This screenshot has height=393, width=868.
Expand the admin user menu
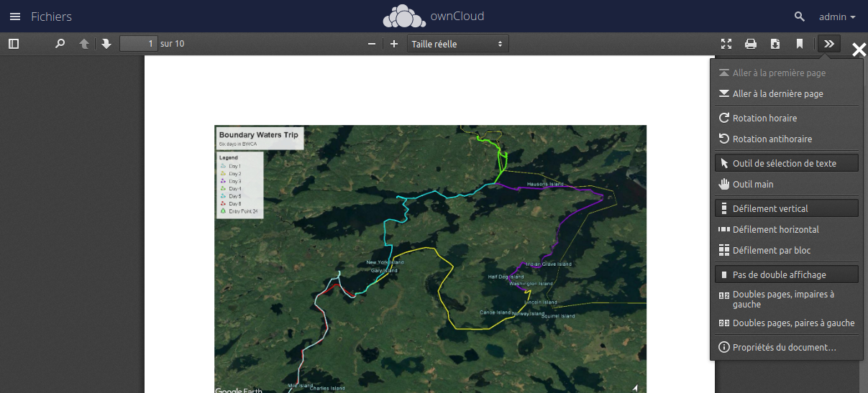837,17
